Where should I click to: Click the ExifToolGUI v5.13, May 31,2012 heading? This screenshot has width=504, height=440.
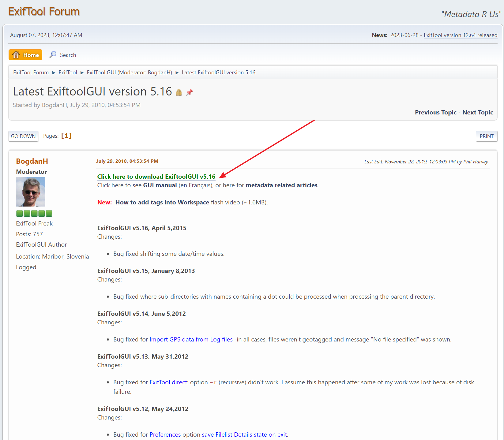[143, 356]
